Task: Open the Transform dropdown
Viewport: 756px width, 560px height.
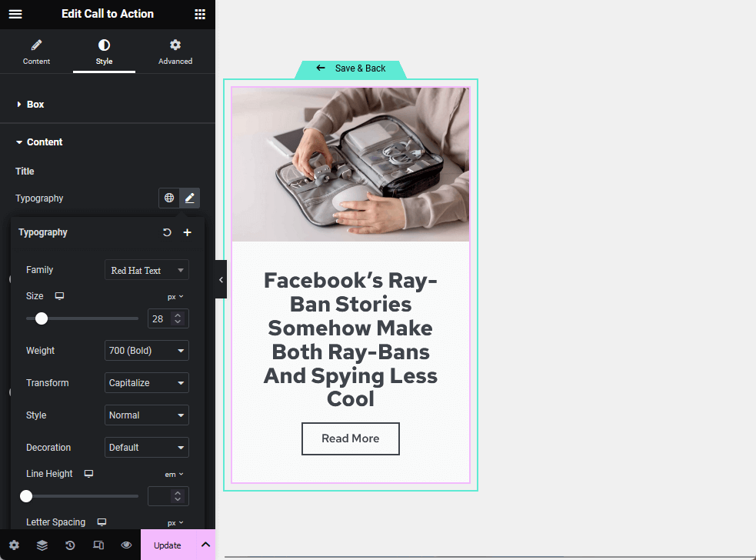Action: click(x=147, y=383)
